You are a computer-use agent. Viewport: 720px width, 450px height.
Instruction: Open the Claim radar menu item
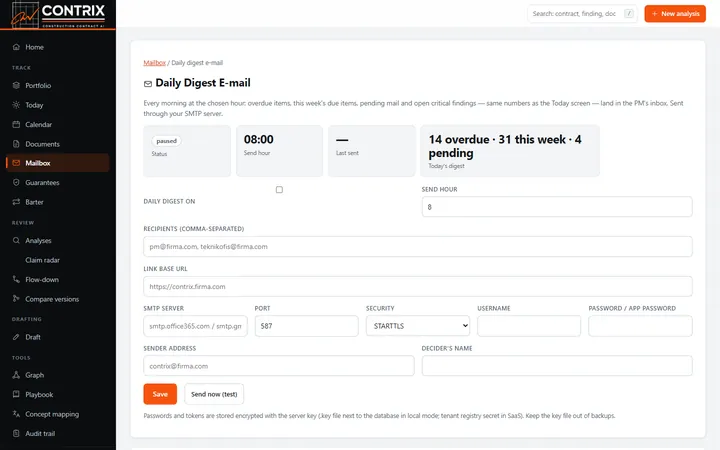coord(43,260)
